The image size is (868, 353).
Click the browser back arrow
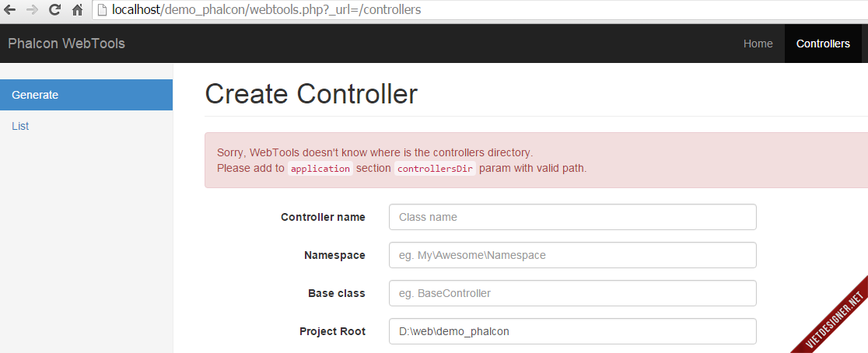click(x=11, y=11)
